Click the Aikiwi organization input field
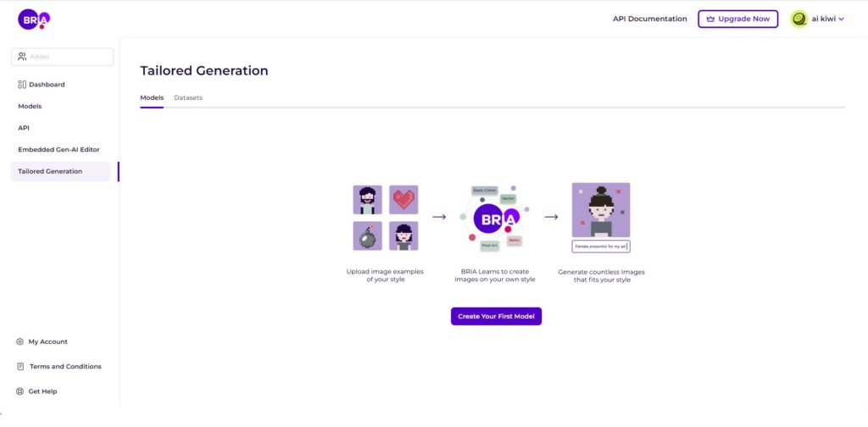Screen dimensions: 868x427 click(x=63, y=57)
